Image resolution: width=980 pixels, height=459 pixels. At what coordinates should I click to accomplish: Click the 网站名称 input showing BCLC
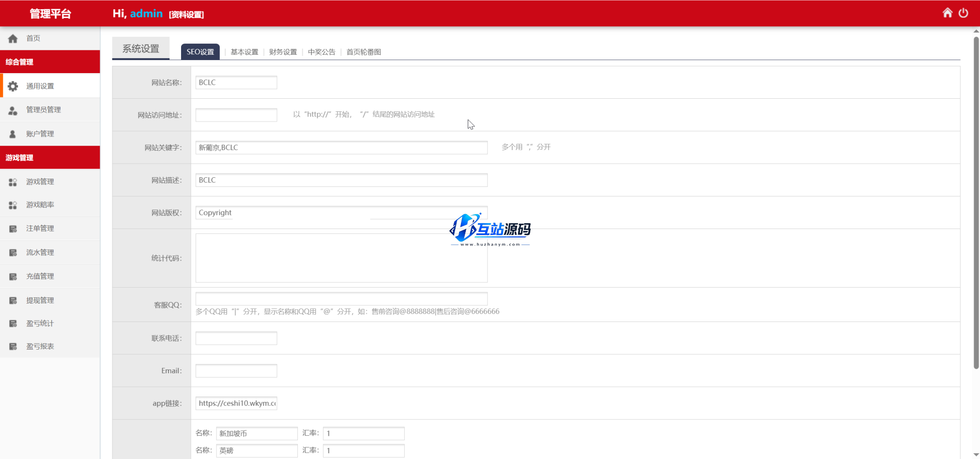pyautogui.click(x=236, y=82)
